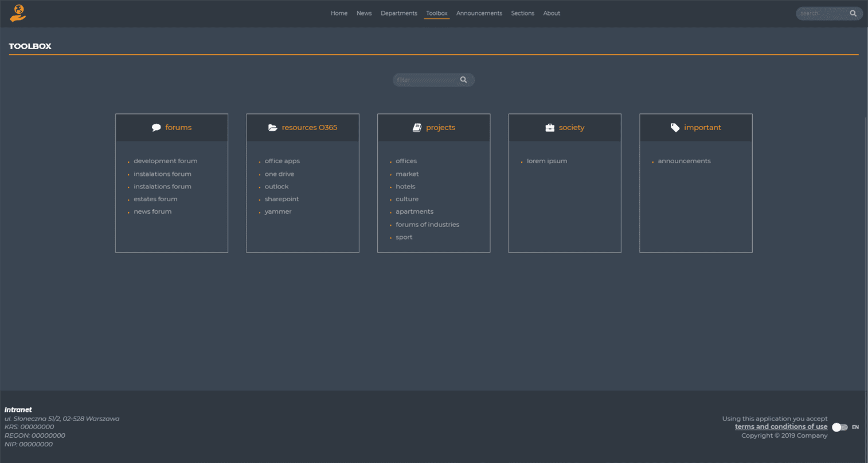Open the About page
The height and width of the screenshot is (463, 868).
[x=552, y=13]
